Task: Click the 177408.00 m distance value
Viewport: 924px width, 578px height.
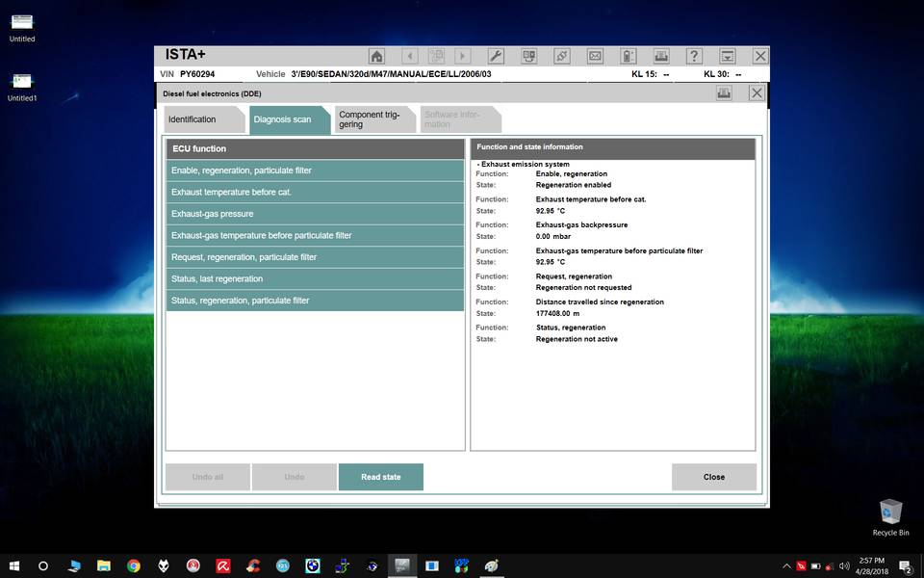Action: pos(557,314)
